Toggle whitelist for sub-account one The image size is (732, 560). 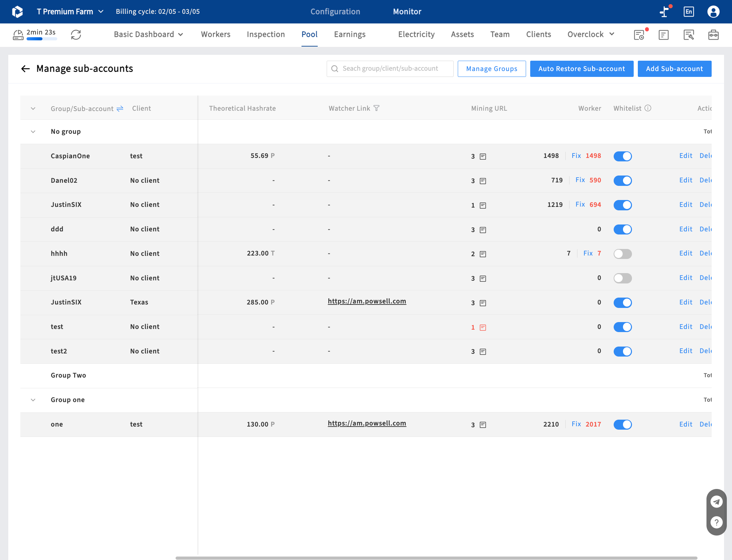point(622,424)
